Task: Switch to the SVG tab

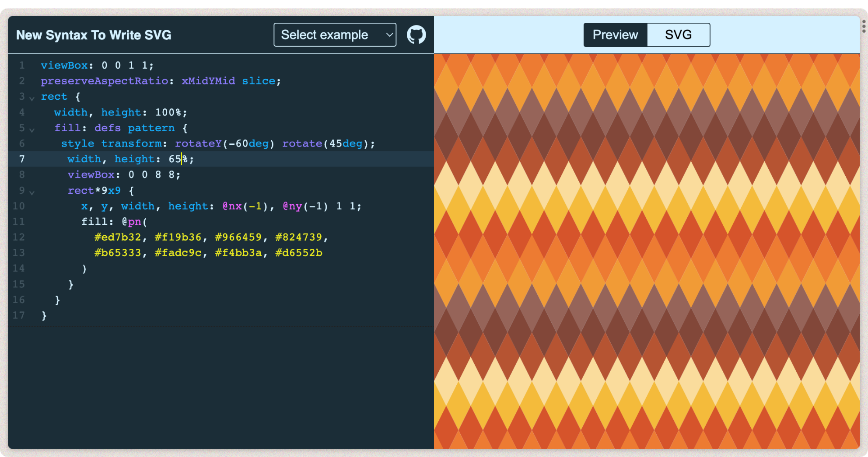Action: 678,35
